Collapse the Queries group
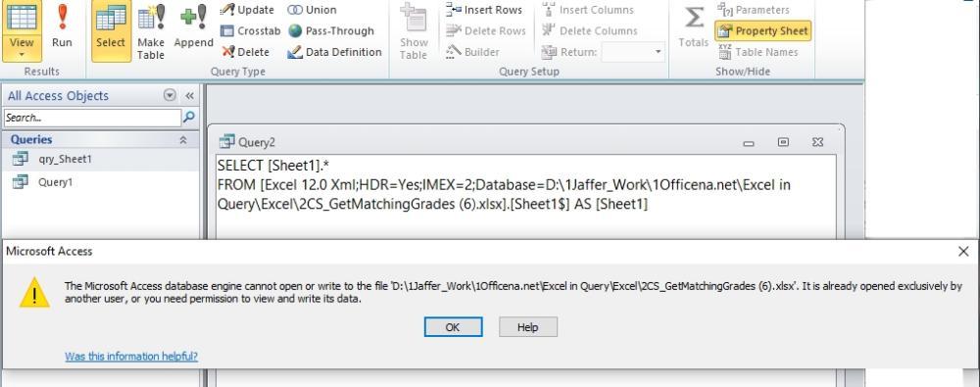Image resolution: width=980 pixels, height=387 pixels. pyautogui.click(x=183, y=140)
